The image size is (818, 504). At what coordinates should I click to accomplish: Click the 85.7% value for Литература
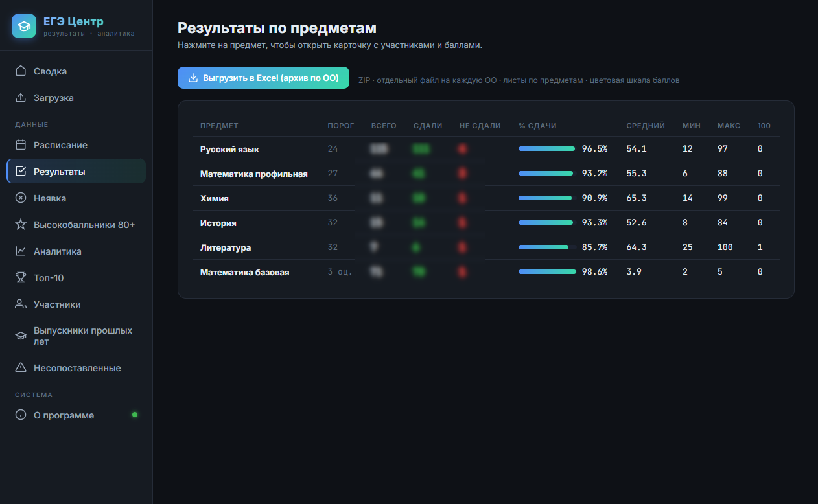(x=594, y=247)
